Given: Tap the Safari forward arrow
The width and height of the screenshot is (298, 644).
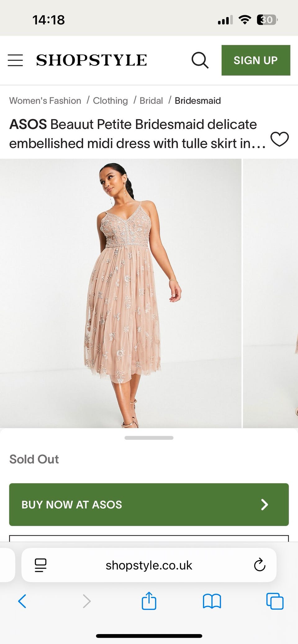Looking at the screenshot, I should point(87,601).
